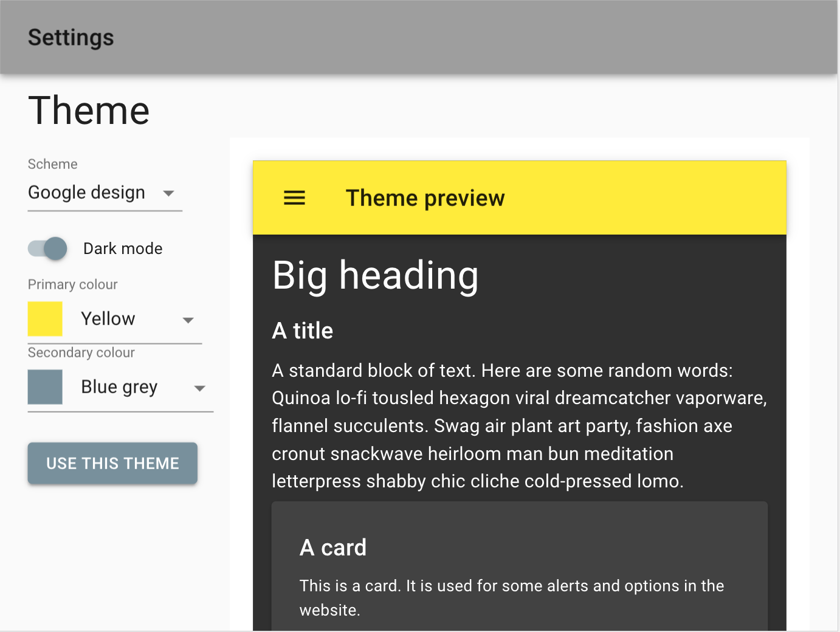The height and width of the screenshot is (632, 840).
Task: Click the Dark mode label
Action: [123, 249]
